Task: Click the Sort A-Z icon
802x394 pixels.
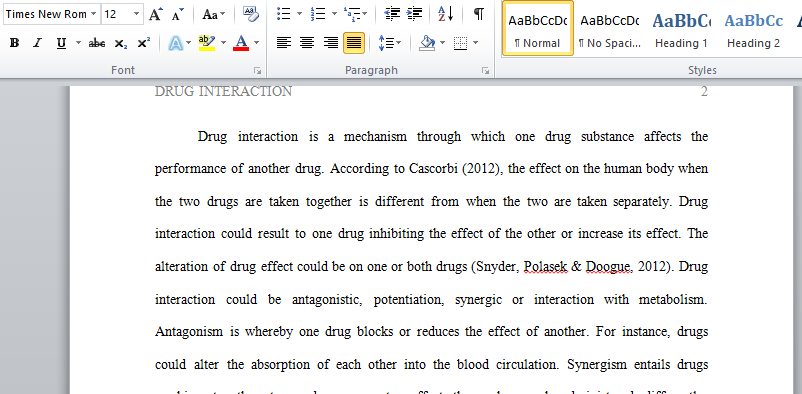Action: pyautogui.click(x=445, y=14)
